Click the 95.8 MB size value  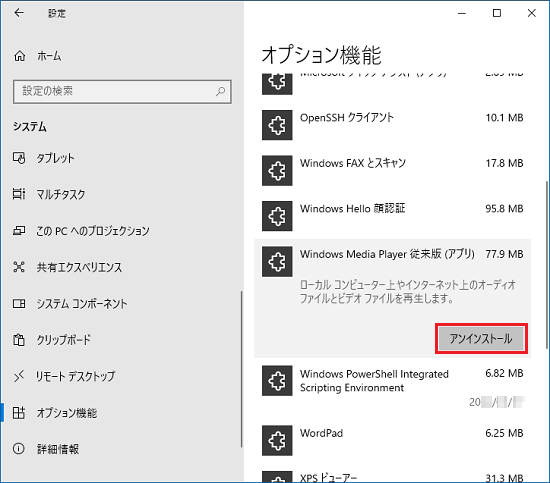pos(504,209)
